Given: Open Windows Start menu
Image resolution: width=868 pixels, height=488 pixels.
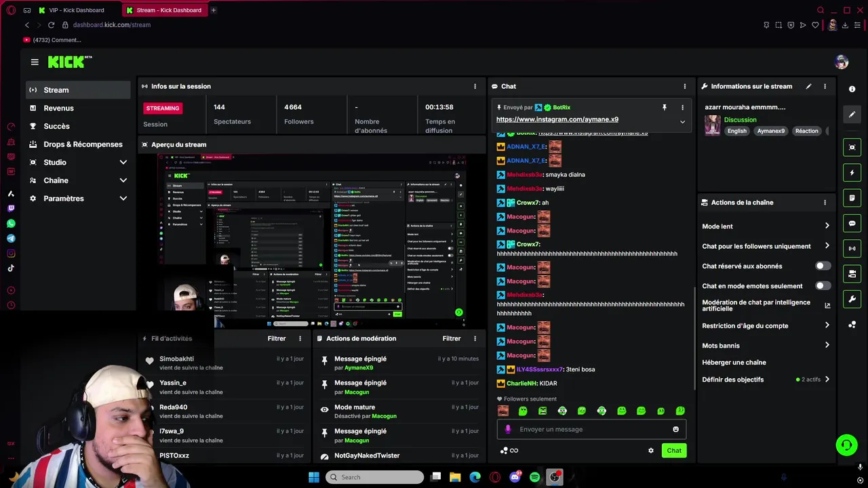Looking at the screenshot, I should 314,477.
